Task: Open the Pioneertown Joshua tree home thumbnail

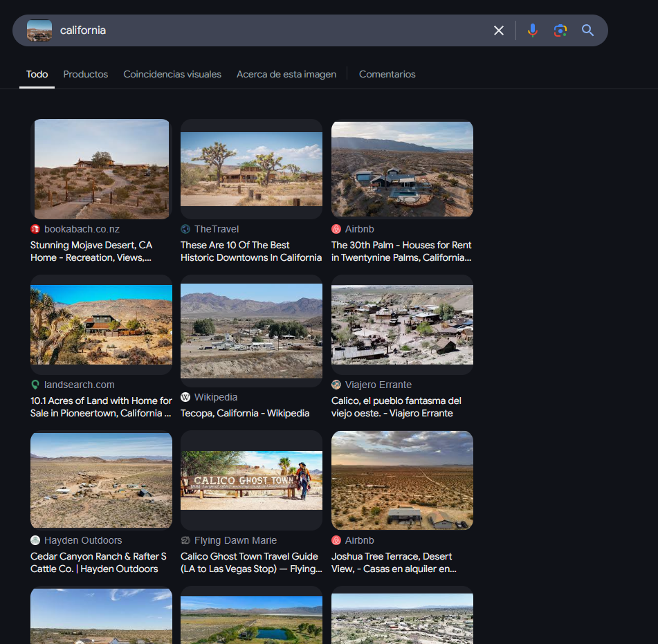Action: (101, 324)
